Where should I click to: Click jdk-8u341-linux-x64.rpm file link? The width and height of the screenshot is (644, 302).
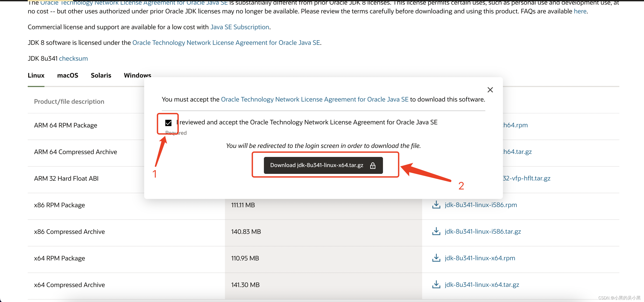click(480, 258)
